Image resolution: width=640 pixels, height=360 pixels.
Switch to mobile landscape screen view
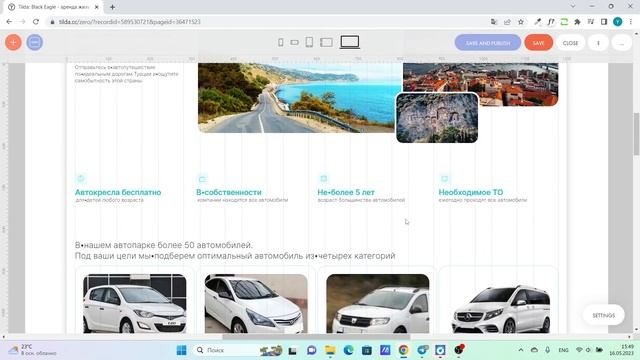[294, 42]
